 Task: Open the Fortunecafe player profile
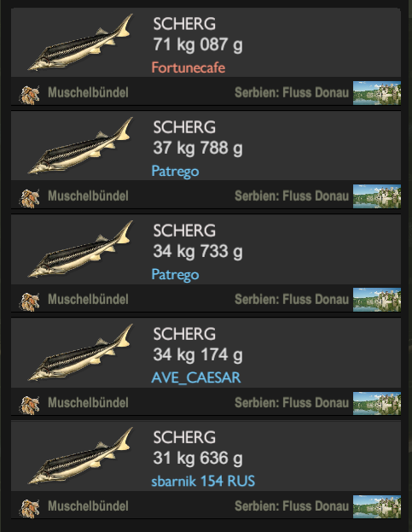[189, 67]
